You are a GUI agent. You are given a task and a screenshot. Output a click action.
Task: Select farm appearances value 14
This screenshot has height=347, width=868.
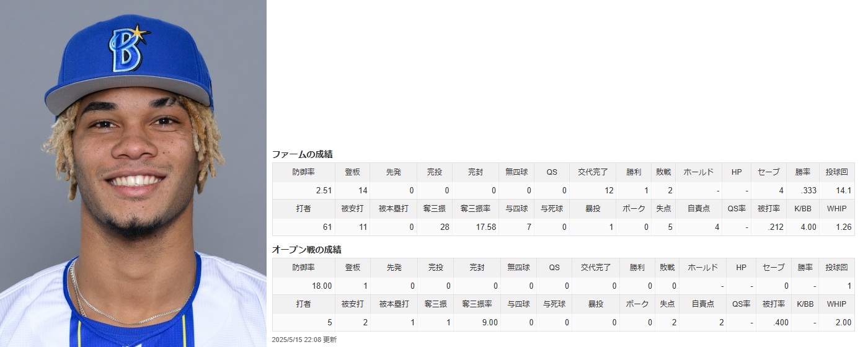click(x=363, y=191)
